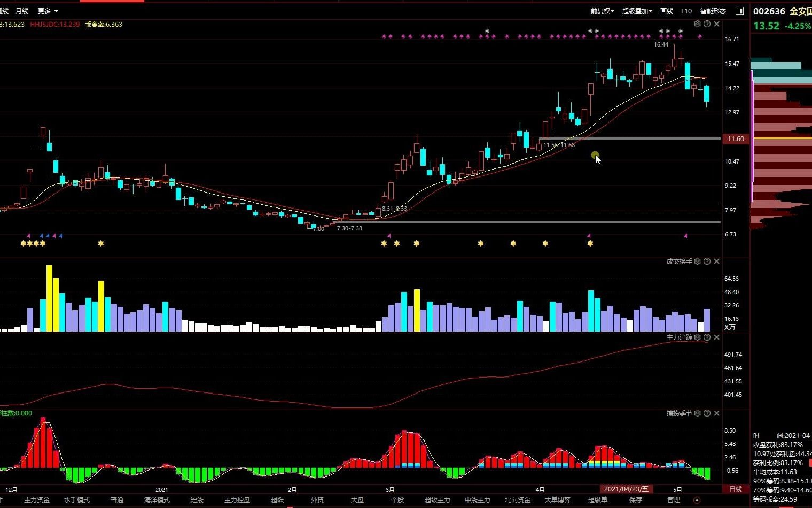Close the 成交换手 indicator panel
The height and width of the screenshot is (508, 812).
coord(717,261)
